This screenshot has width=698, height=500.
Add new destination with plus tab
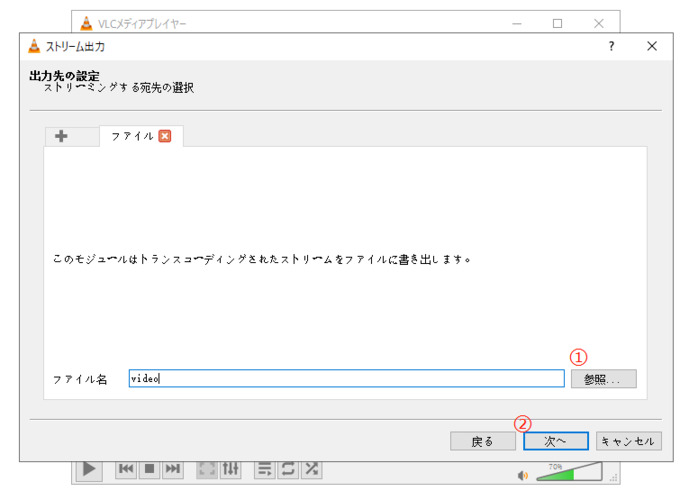point(62,136)
